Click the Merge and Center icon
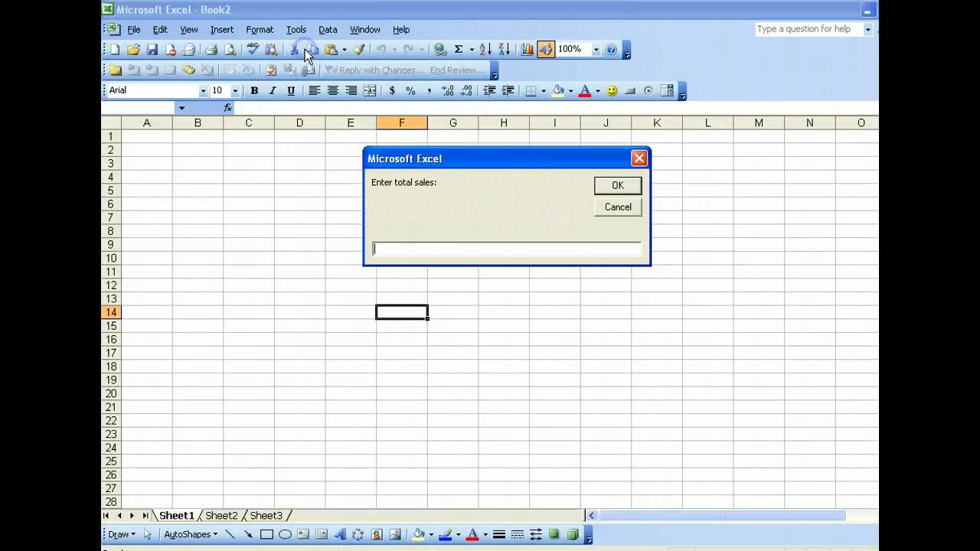This screenshot has height=551, width=980. [x=370, y=90]
